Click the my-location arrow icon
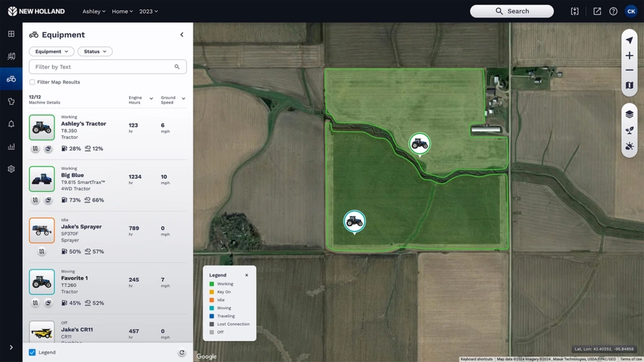644x362 pixels. 629,40
